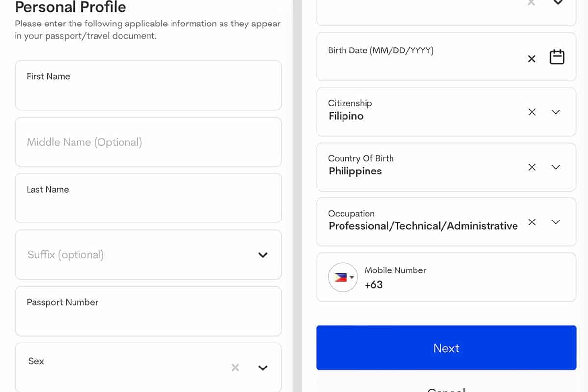Open the Philippine flag country code selector

click(x=343, y=277)
